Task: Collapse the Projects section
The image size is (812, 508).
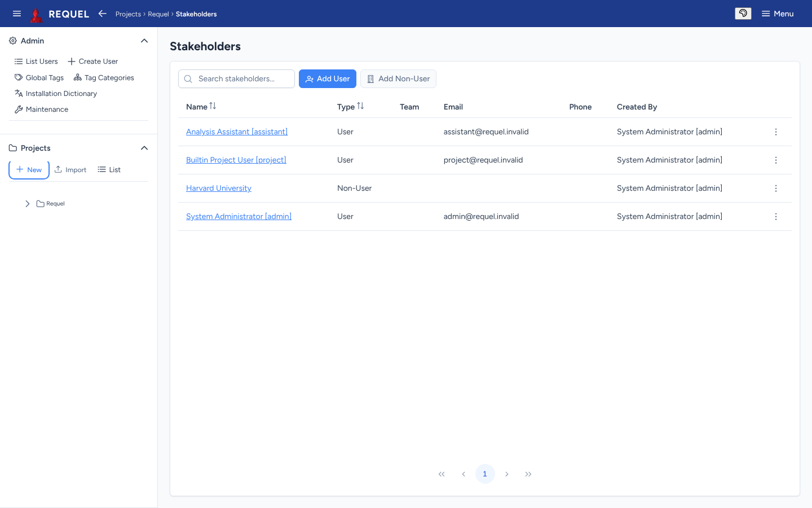Action: point(144,148)
